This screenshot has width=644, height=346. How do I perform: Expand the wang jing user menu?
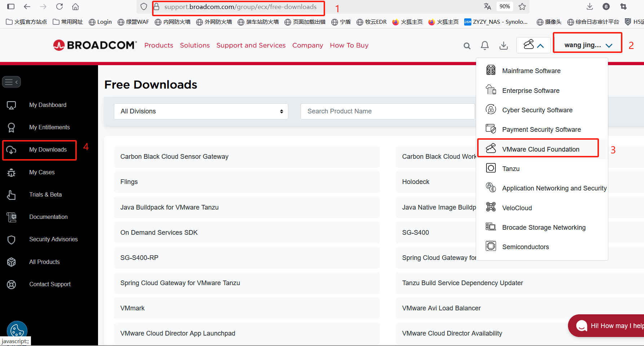[588, 45]
